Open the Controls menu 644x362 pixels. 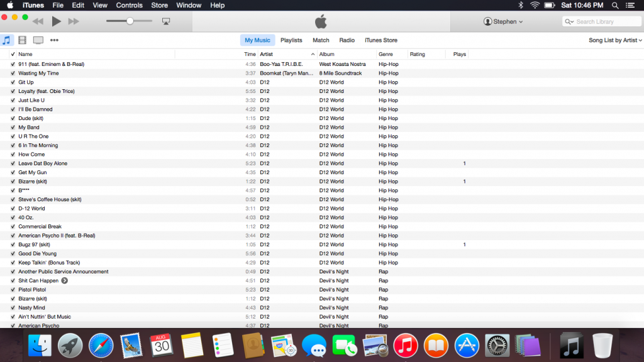pos(129,5)
